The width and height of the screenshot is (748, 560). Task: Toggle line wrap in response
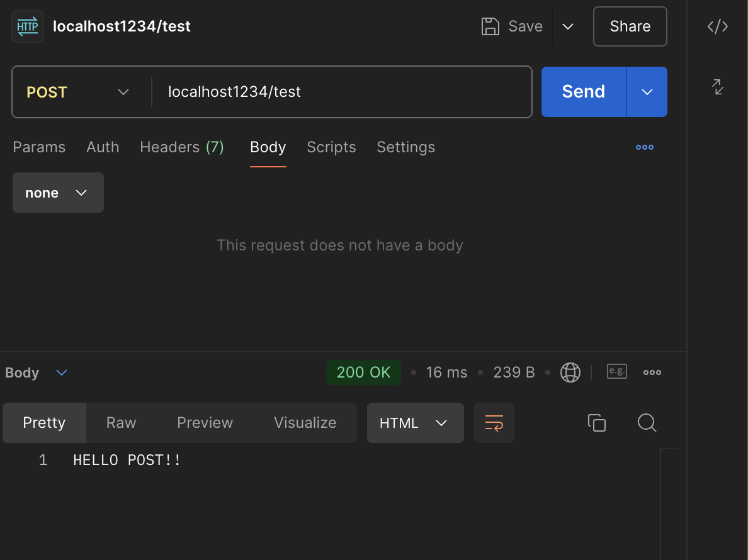click(x=494, y=423)
